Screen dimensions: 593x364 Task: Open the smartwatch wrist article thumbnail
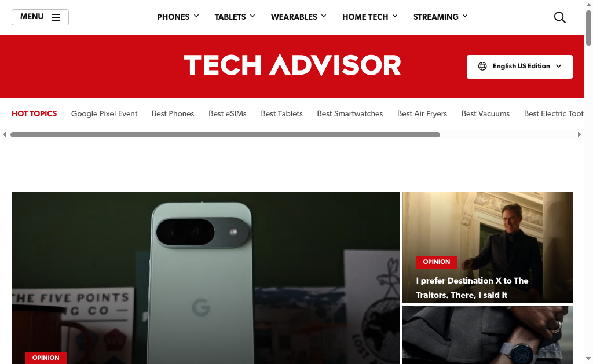click(x=488, y=335)
